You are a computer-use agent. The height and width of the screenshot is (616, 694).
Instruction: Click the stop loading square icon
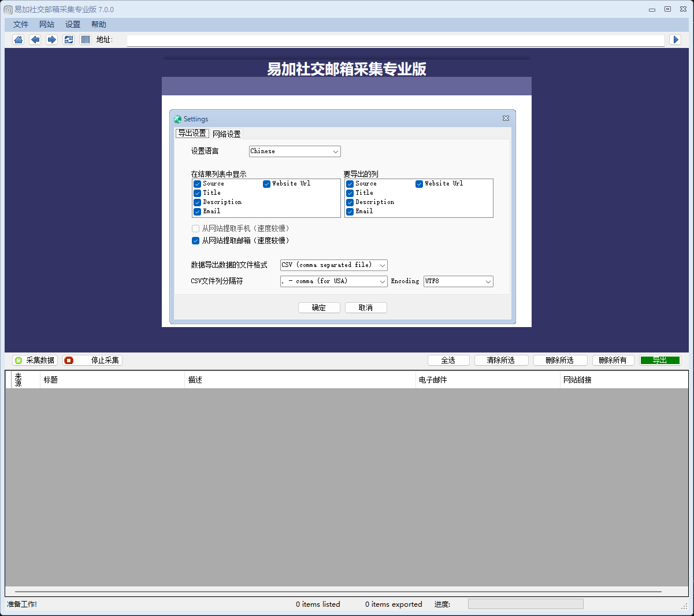pyautogui.click(x=86, y=39)
